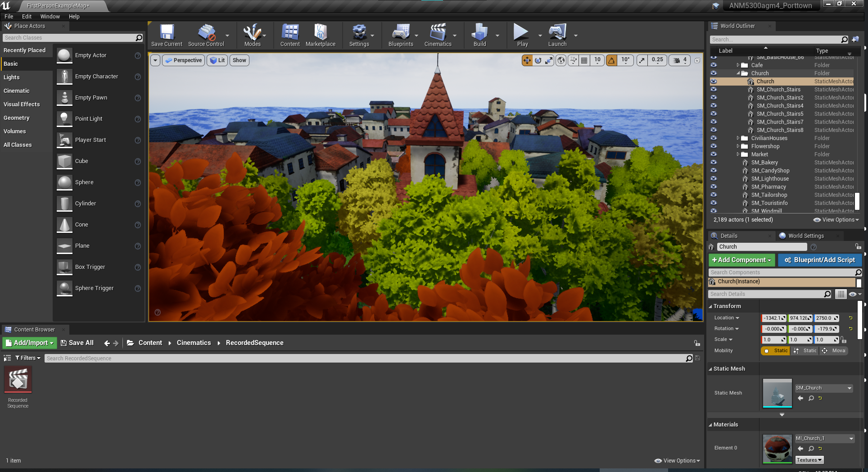Click the Add/Import button in Content Browser
The image size is (868, 472).
coord(30,343)
